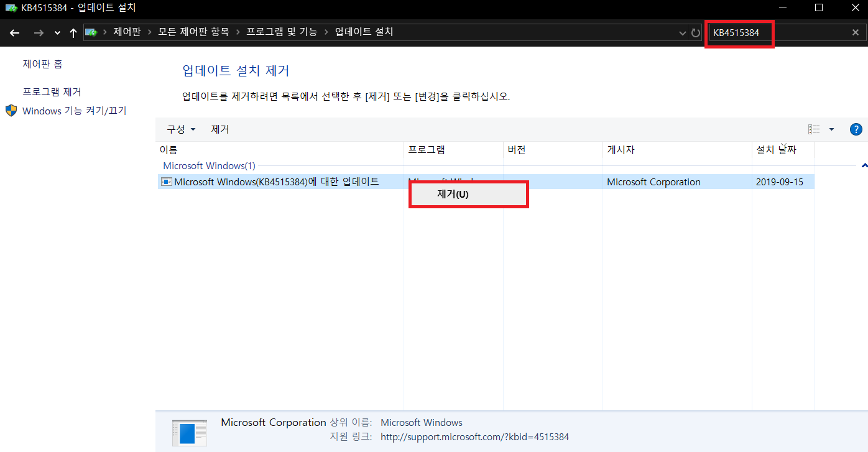Click the shield icon beside Windows 기능
The image size is (868, 452).
[x=11, y=111]
